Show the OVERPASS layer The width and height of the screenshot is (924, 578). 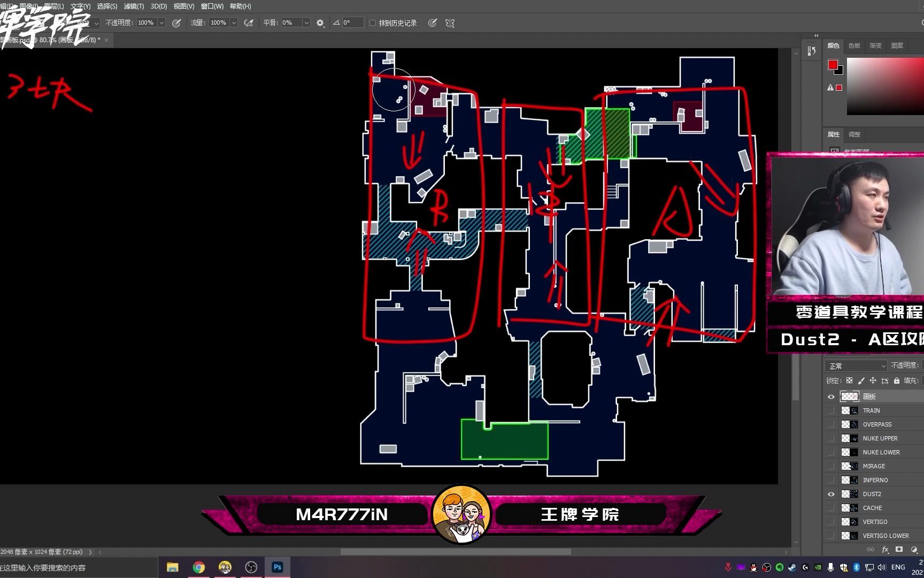pyautogui.click(x=831, y=424)
